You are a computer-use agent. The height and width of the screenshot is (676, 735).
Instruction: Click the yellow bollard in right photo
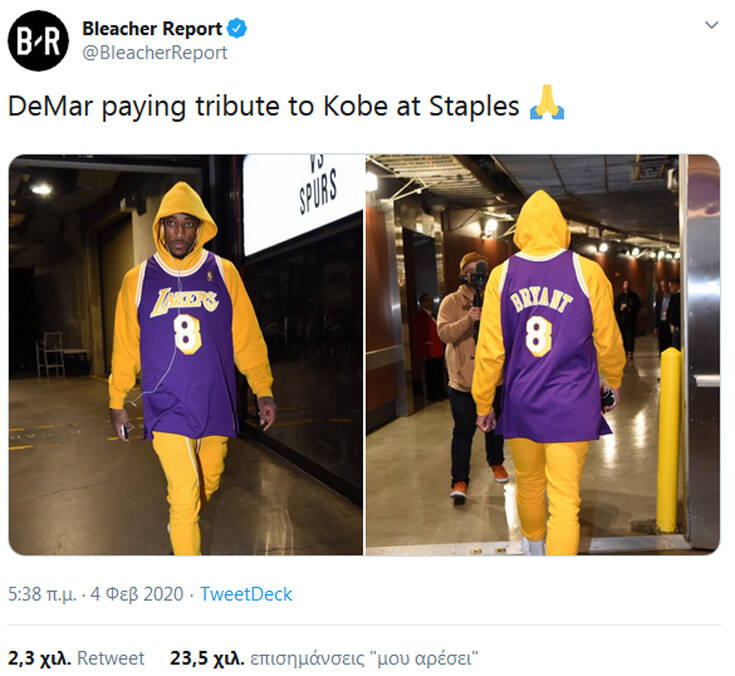(668, 440)
